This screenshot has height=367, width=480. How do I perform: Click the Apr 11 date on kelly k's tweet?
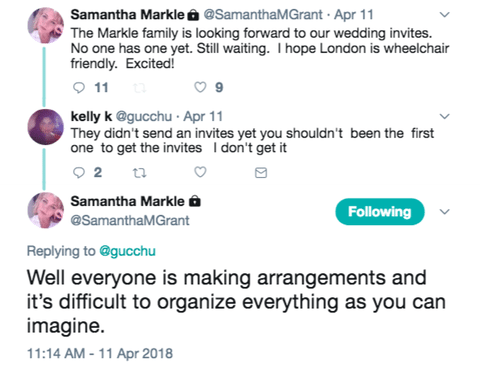[203, 116]
